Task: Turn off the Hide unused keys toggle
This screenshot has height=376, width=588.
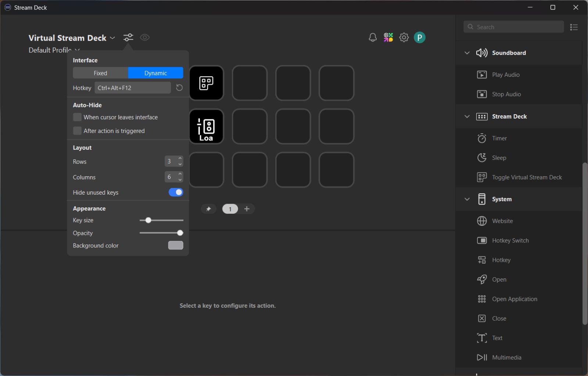Action: coord(176,192)
